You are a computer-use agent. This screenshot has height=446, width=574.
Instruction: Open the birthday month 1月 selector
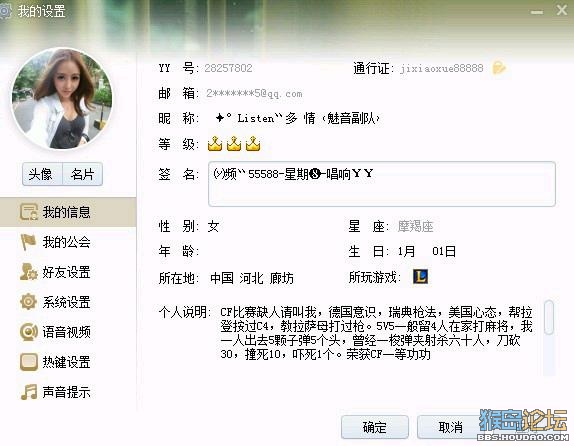(x=406, y=251)
